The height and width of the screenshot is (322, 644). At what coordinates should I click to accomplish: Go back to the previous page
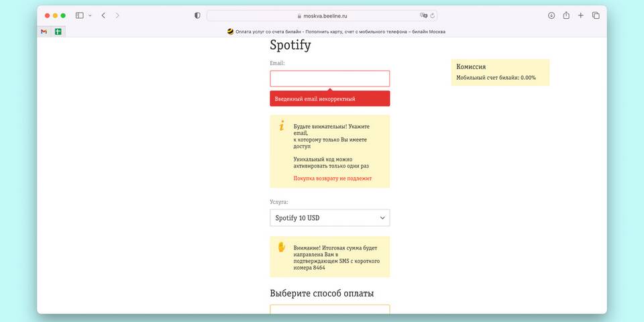103,15
